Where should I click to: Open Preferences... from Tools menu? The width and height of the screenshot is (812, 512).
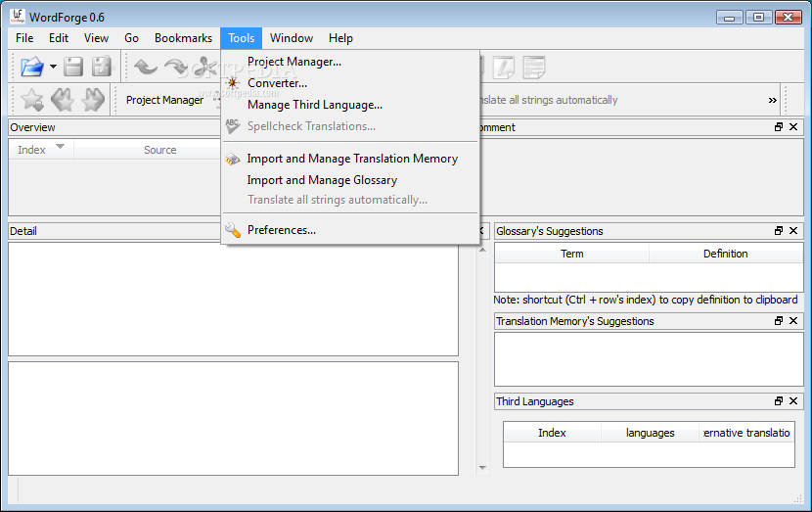pos(350,230)
